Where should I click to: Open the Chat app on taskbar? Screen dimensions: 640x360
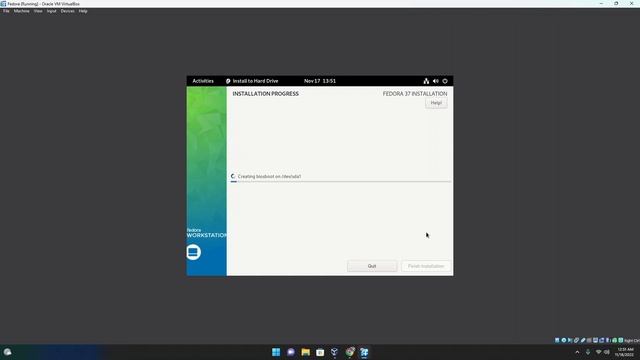coord(291,352)
